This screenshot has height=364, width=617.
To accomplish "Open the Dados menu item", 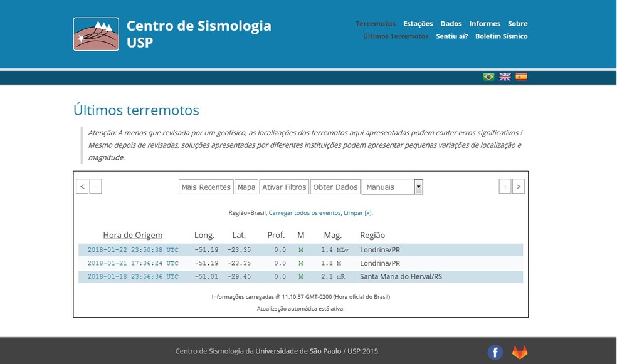I will pos(451,24).
